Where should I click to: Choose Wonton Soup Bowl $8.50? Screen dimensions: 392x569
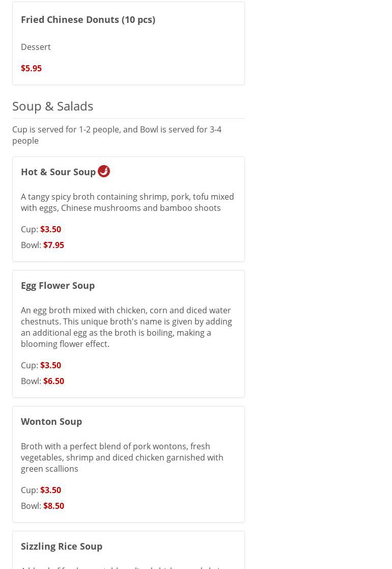coord(53,506)
